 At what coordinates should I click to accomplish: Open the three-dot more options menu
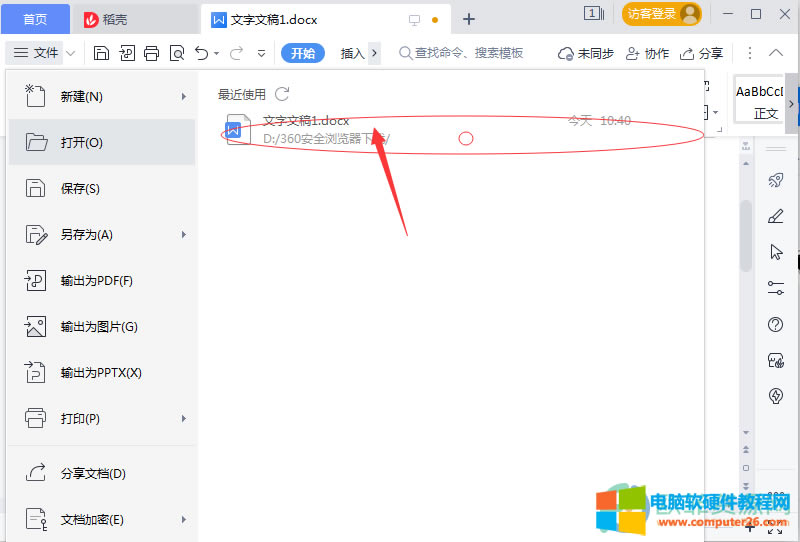point(749,53)
